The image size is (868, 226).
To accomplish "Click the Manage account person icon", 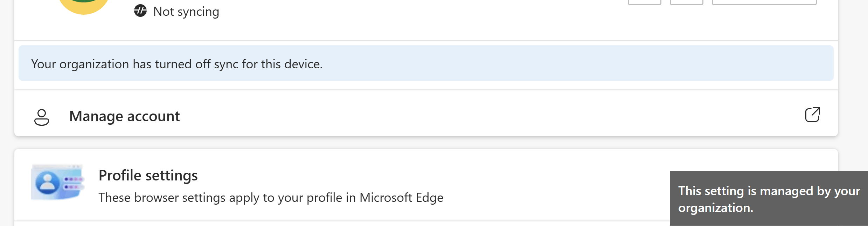I will [x=42, y=117].
